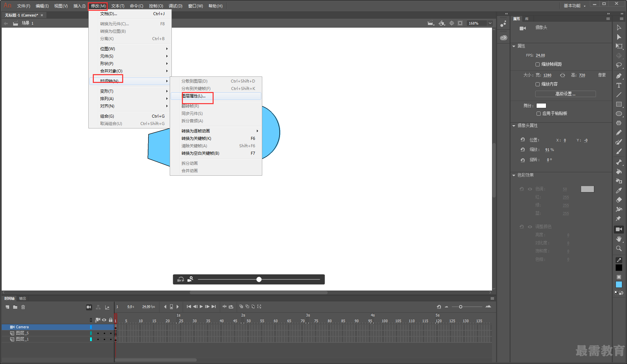This screenshot has width=627, height=364.
Task: Select the Selection arrow tool
Action: (x=619, y=28)
